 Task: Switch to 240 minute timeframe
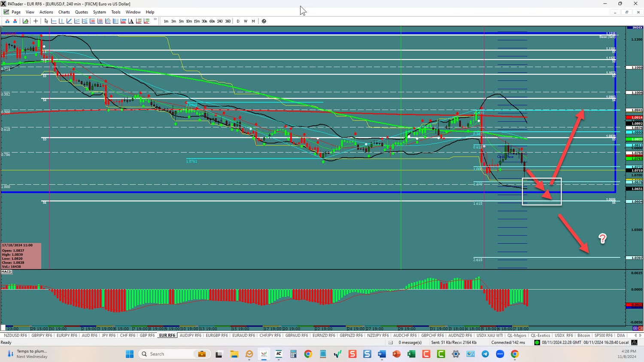click(x=220, y=21)
